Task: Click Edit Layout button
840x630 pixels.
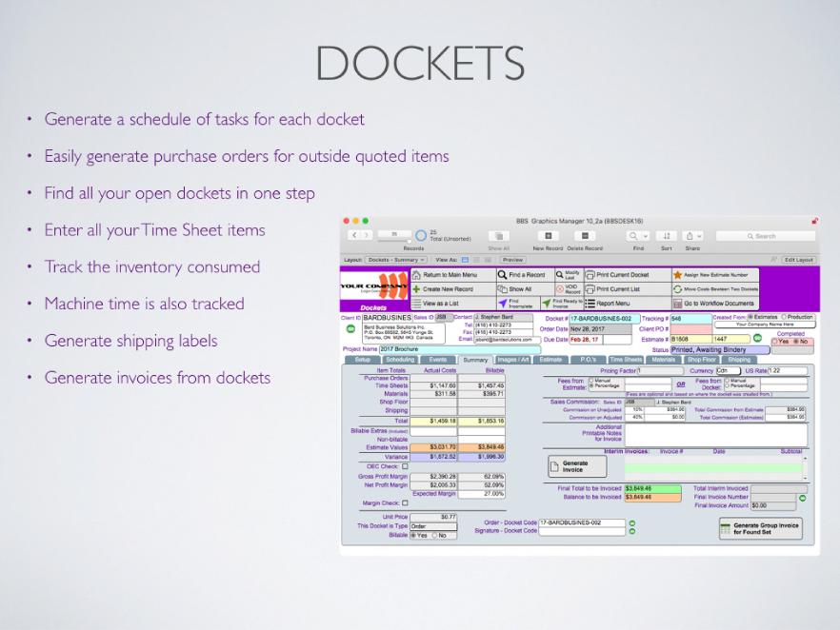Action: click(x=799, y=260)
